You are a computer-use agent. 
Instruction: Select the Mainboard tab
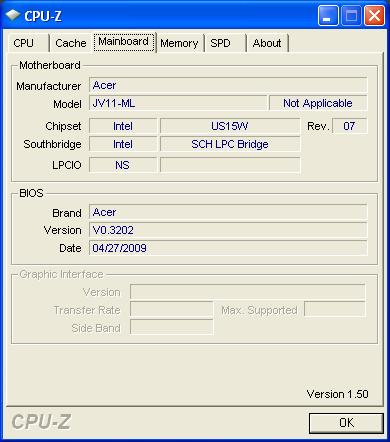click(x=124, y=42)
